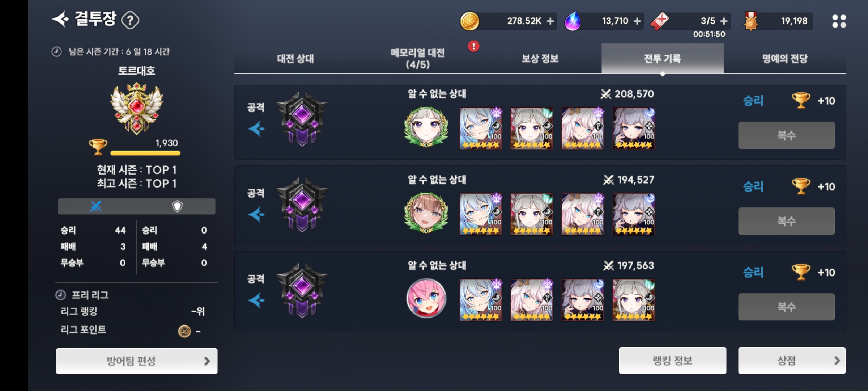
Task: Switch to the 명예의 전당 tab
Action: [x=785, y=59]
